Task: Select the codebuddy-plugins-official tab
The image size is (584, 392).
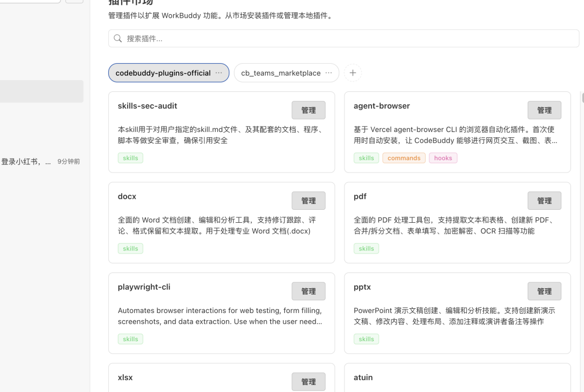Action: [163, 73]
